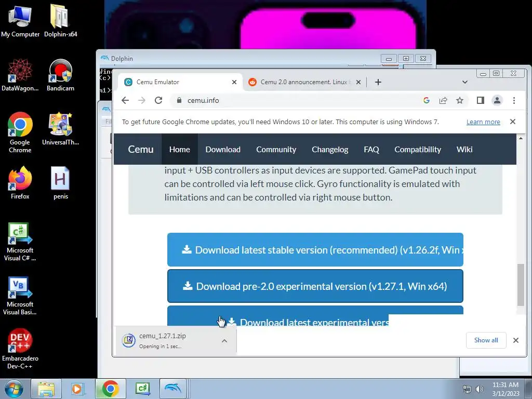Select UniversalTh... desktop icon

point(60,129)
